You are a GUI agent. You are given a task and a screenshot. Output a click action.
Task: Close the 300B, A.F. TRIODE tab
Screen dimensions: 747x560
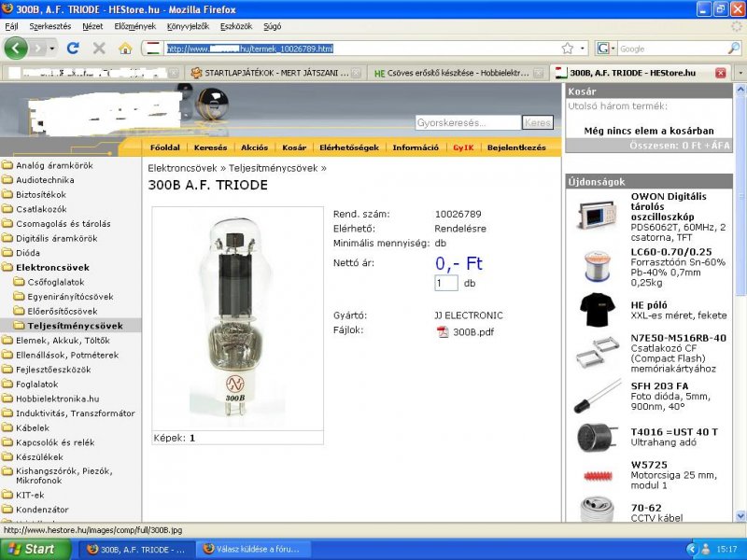(720, 73)
